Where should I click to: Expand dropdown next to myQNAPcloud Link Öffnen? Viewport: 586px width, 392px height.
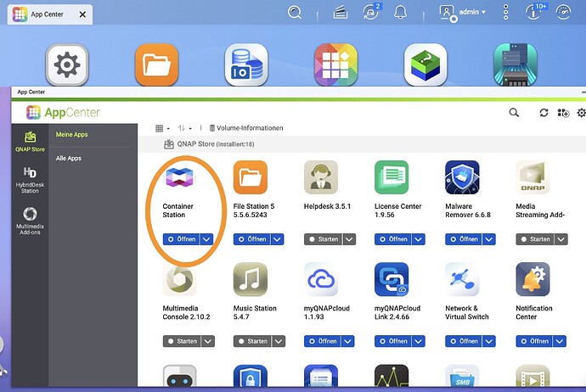419,341
